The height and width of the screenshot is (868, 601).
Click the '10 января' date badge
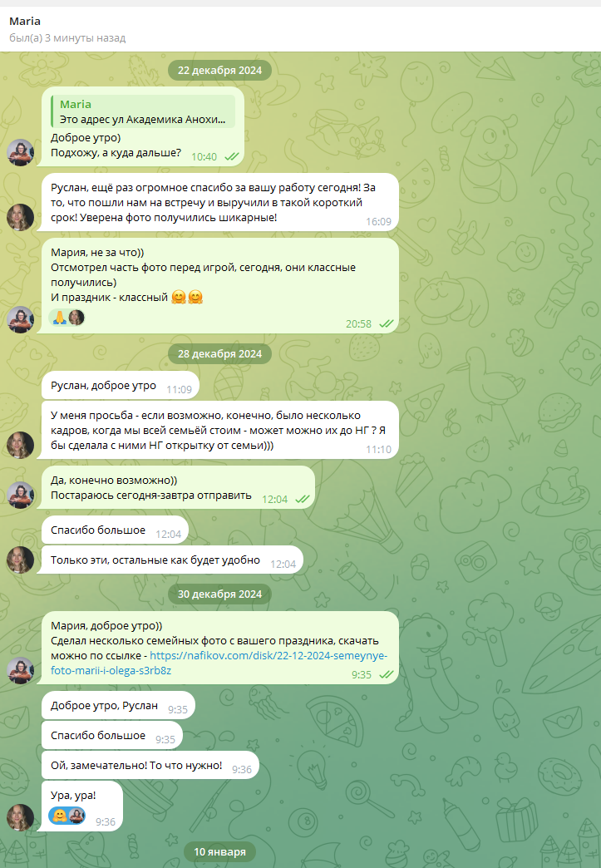pos(219,852)
